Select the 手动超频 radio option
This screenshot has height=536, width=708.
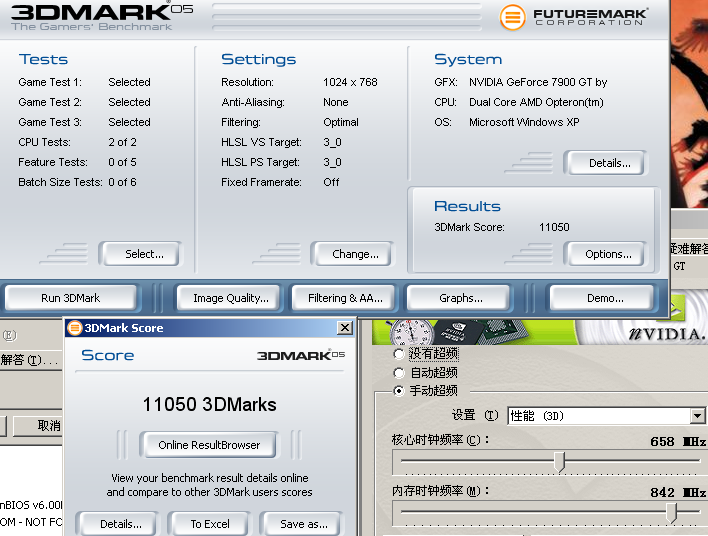coord(399,391)
